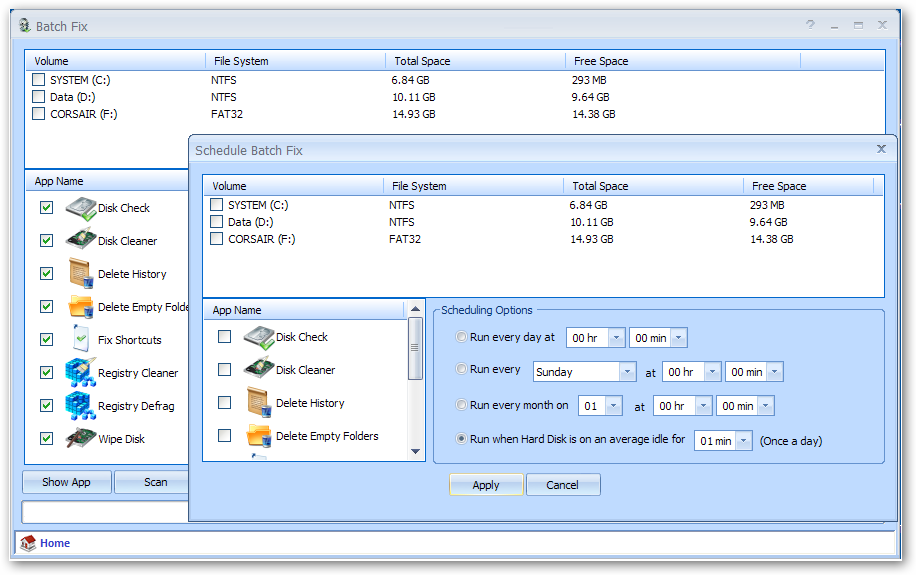Click the Batch Fix title bar app icon
The image size is (916, 575).
25,25
